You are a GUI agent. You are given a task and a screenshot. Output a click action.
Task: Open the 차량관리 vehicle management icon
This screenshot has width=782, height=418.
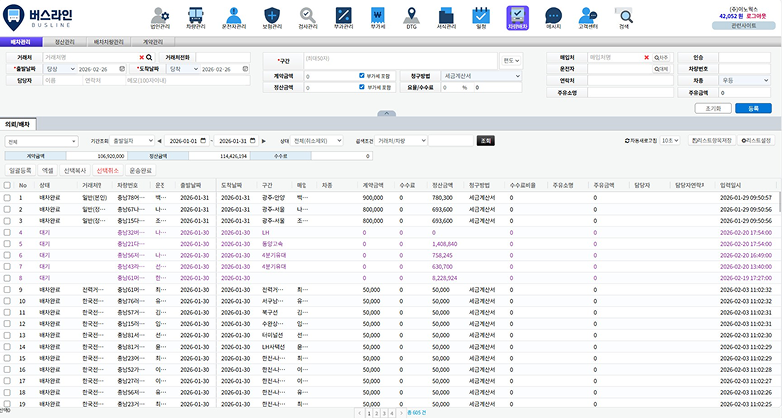click(x=195, y=16)
